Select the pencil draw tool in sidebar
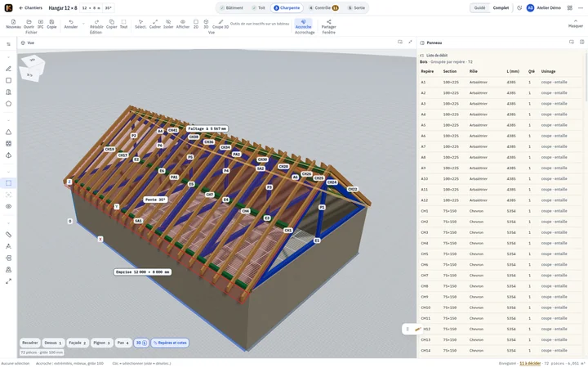Image resolution: width=588 pixels, height=368 pixels. pyautogui.click(x=9, y=69)
